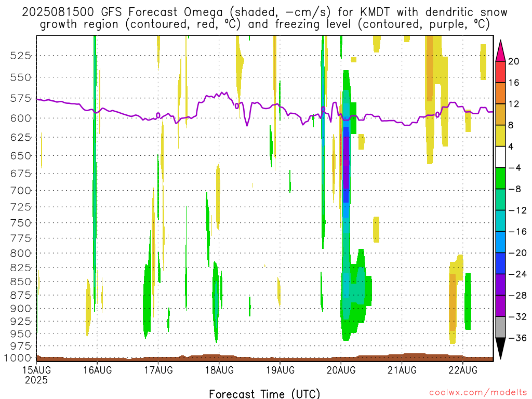
Task: Click the 825 pressure level label
Action: coord(21,268)
